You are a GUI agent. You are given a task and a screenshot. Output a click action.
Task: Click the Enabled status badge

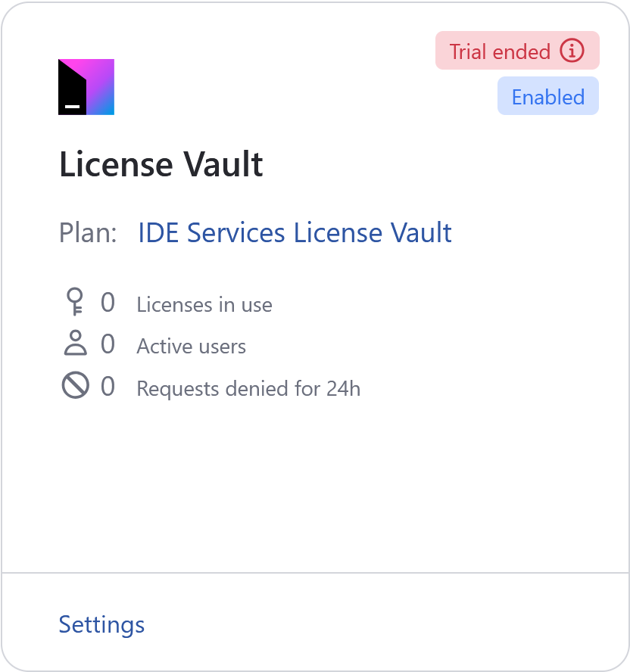(548, 96)
